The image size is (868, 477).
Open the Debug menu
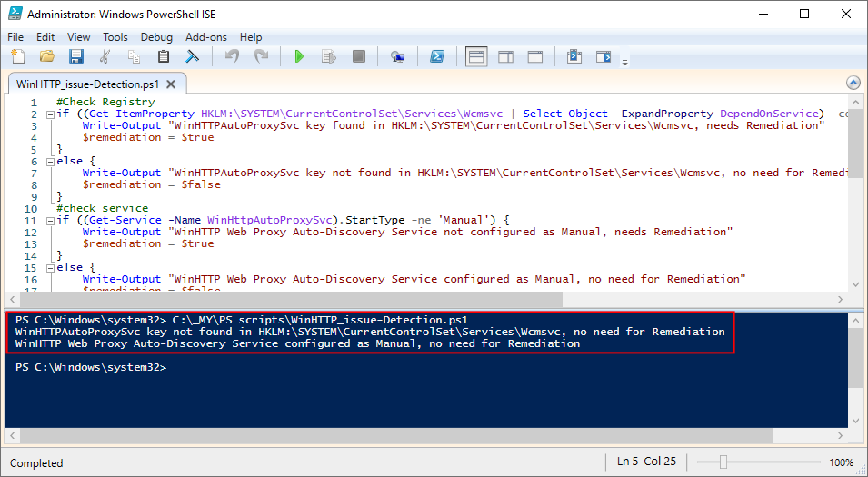(156, 37)
